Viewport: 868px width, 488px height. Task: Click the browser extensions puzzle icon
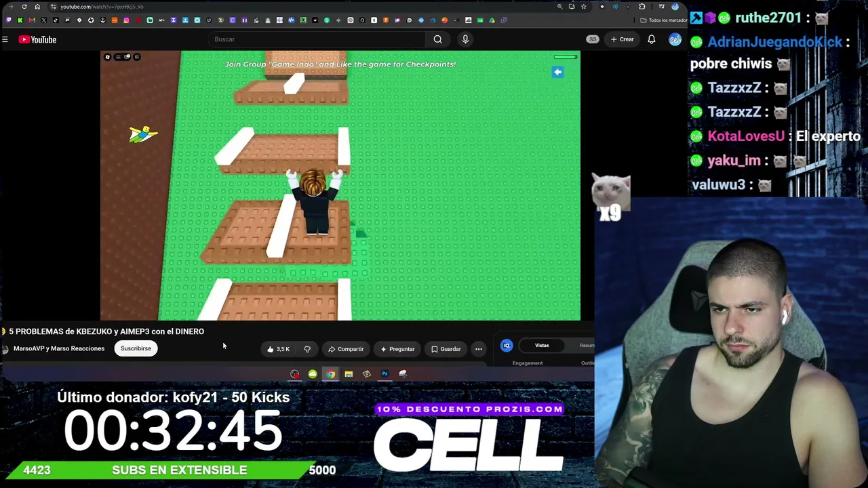click(642, 7)
